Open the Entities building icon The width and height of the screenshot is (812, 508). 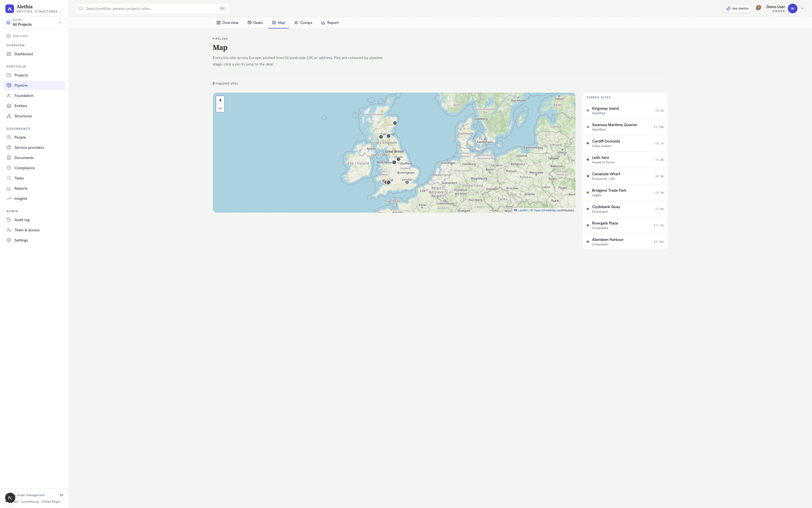click(x=9, y=106)
